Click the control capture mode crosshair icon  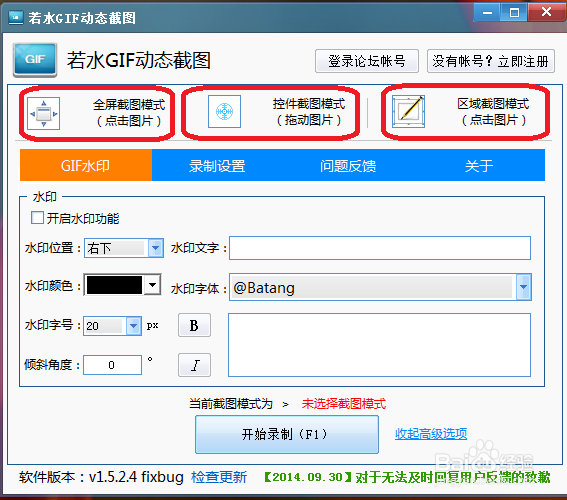[224, 111]
